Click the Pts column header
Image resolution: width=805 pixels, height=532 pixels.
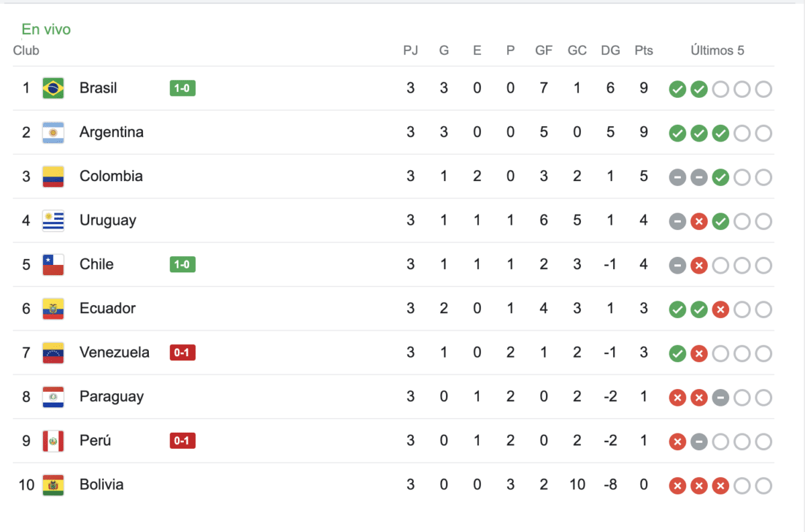tap(643, 50)
